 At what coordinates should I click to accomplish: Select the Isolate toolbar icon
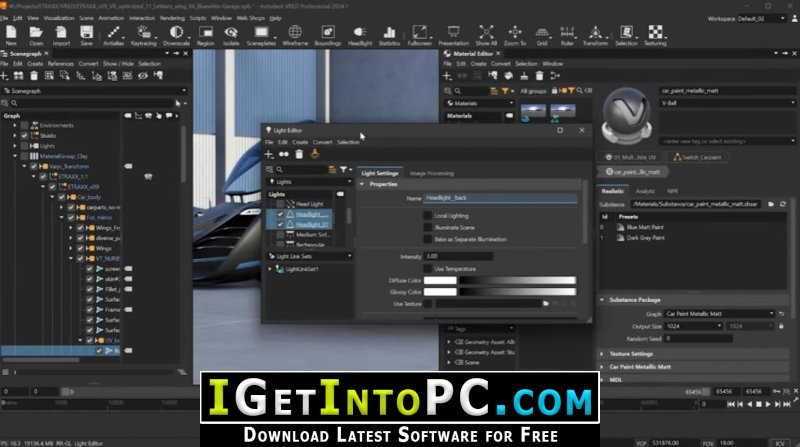point(231,35)
